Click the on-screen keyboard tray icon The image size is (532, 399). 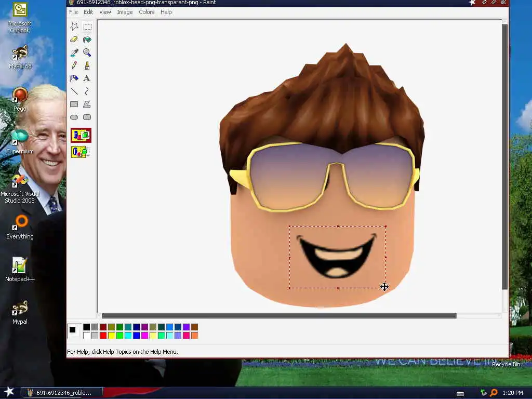[x=460, y=394]
